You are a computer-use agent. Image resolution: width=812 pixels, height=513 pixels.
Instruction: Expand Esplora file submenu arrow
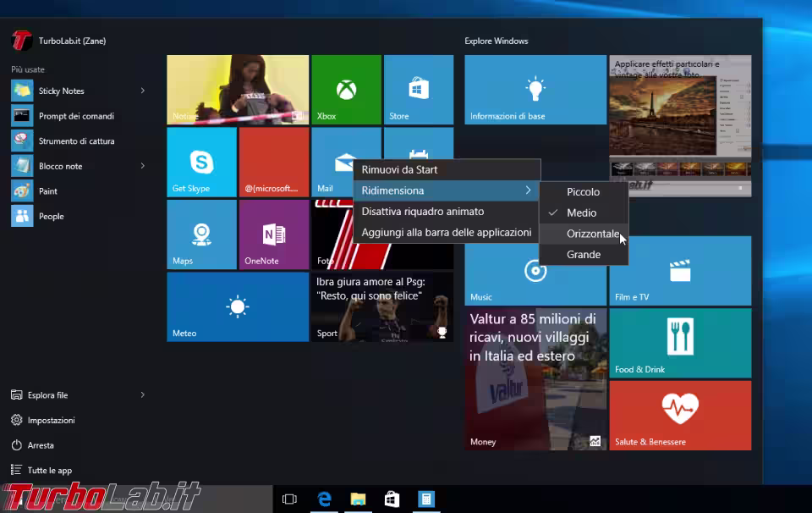coord(142,394)
